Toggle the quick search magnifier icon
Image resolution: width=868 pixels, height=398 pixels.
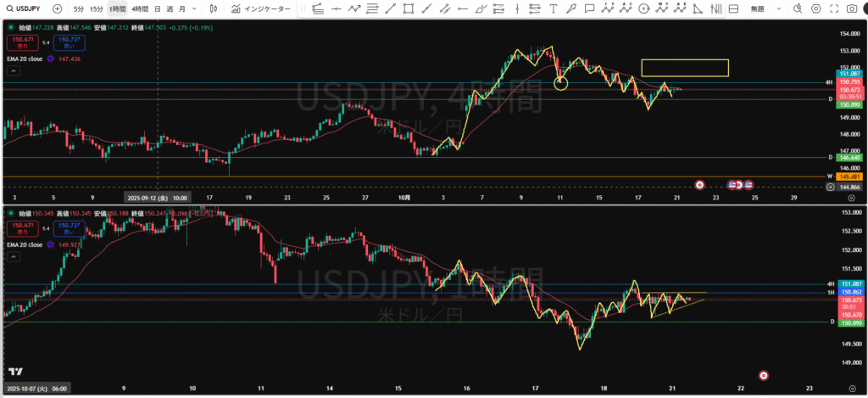[x=796, y=8]
